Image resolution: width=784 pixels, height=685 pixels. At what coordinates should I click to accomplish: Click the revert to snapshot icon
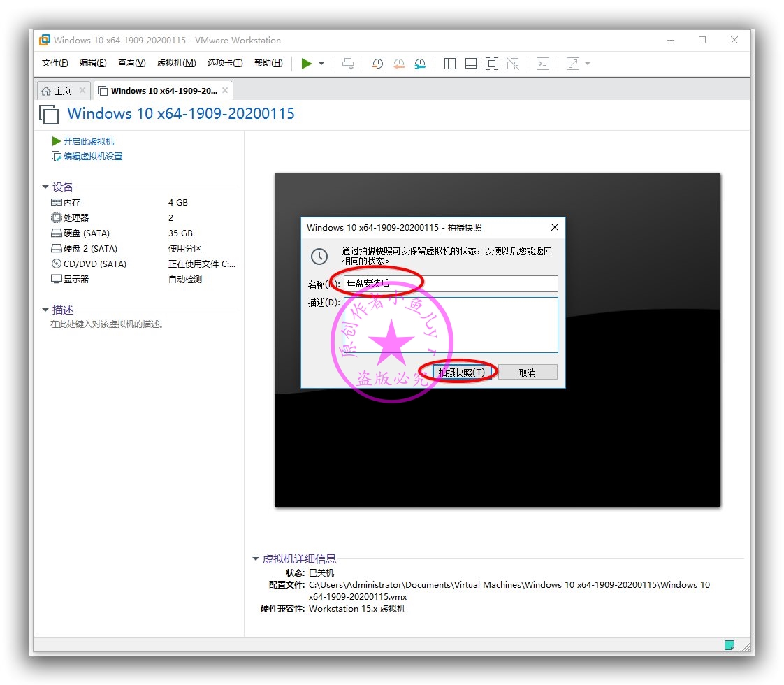point(399,64)
